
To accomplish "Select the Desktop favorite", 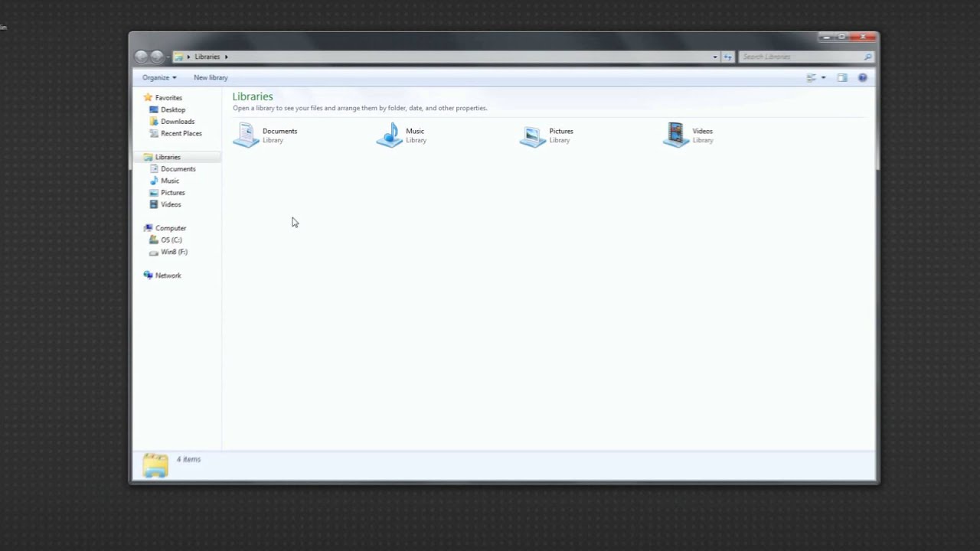I will click(172, 109).
